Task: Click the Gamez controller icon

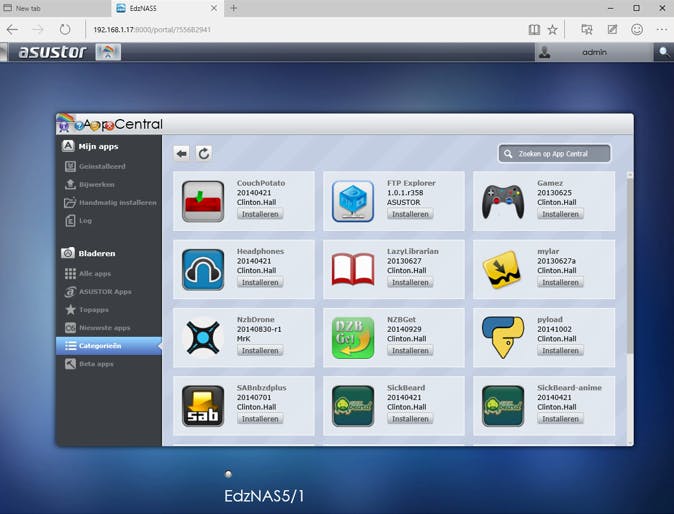Action: click(502, 202)
